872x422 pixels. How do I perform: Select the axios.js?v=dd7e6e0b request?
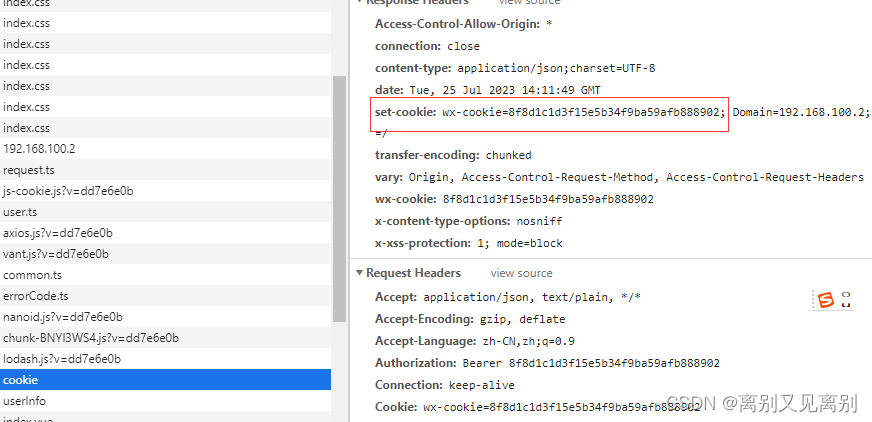coord(165,233)
